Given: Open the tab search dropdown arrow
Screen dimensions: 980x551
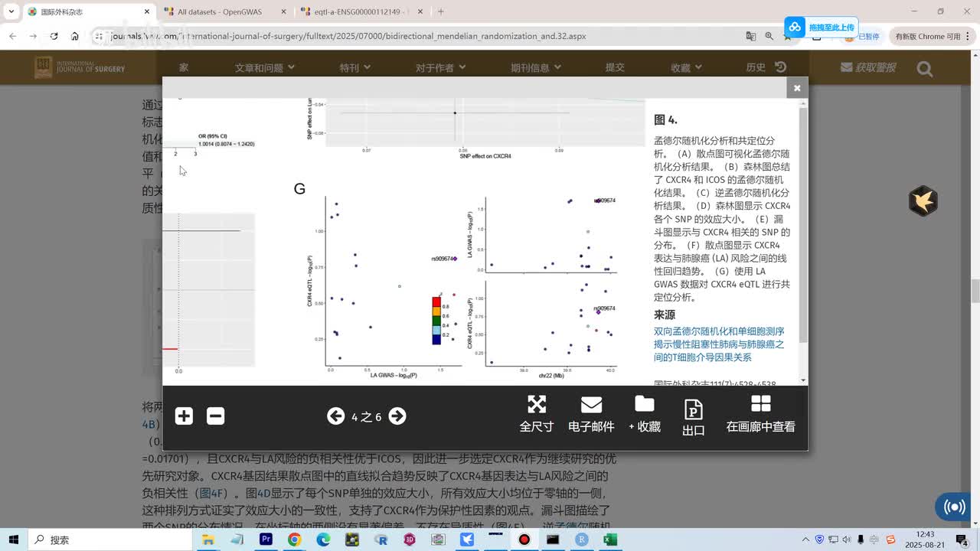Looking at the screenshot, I should pyautogui.click(x=11, y=11).
